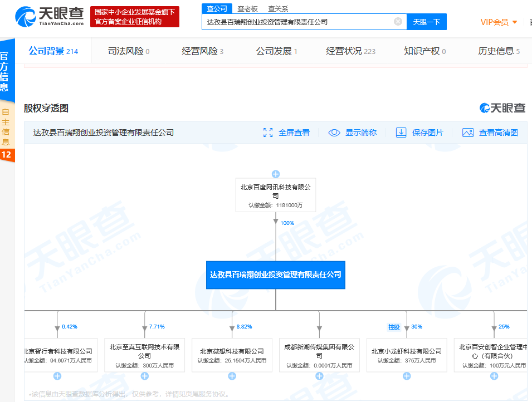Screen dimensions: 532x402
Task: Expand the node below 成都新潮传媒集团有限公司
Action: click(x=319, y=376)
